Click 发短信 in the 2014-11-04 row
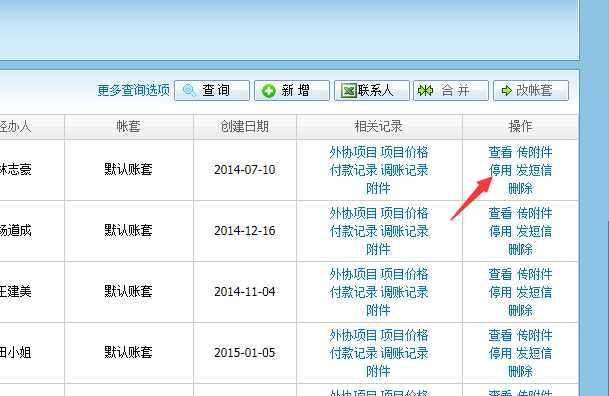Viewport: 609px width, 396px height. (534, 292)
